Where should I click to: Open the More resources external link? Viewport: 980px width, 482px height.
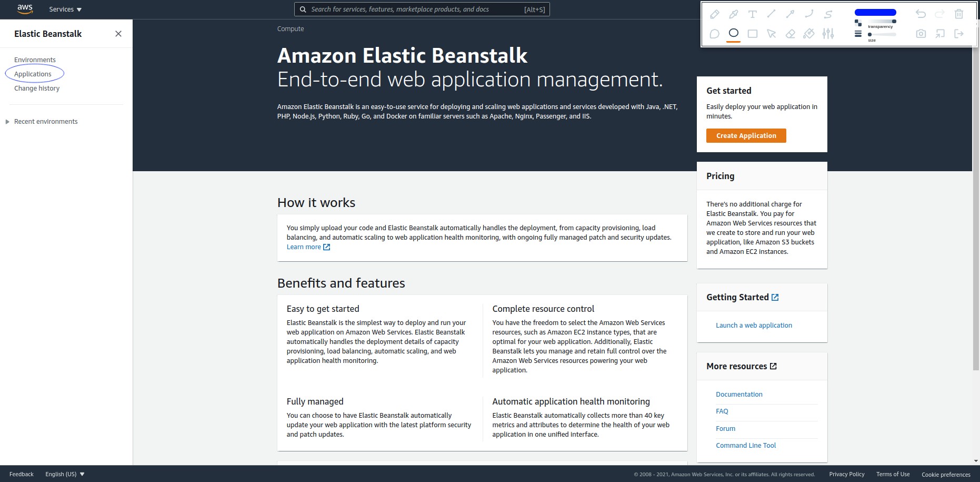[x=741, y=366]
